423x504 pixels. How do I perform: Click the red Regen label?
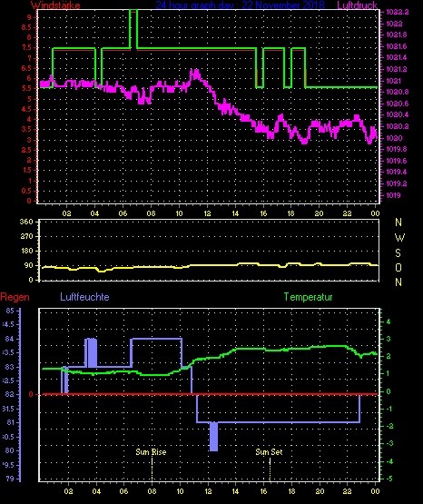tap(15, 297)
